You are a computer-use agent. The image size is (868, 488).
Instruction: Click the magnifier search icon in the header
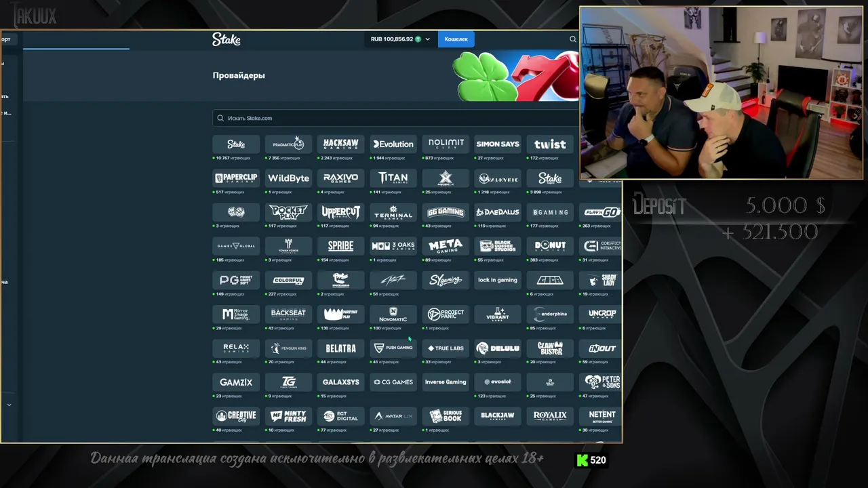[573, 39]
